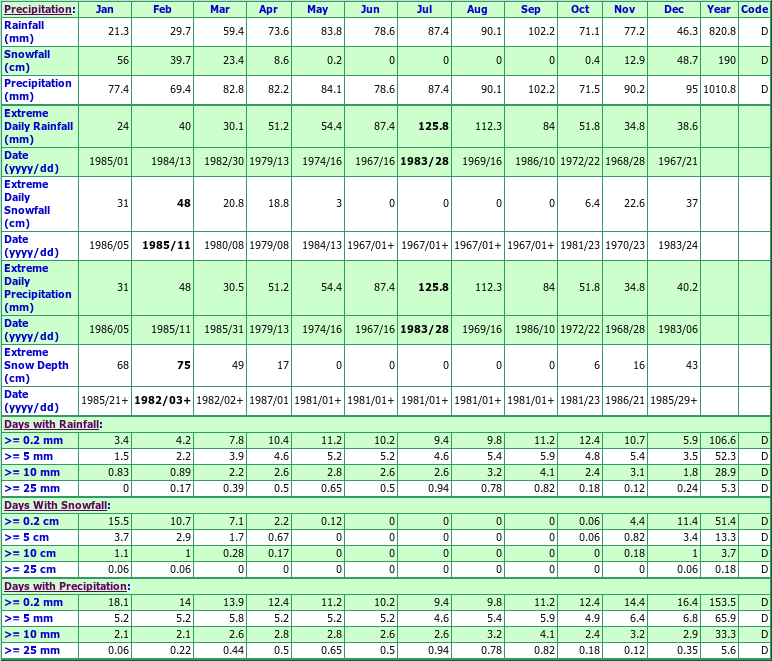Select yearly snowfall total 190
772x661 pixels.
[x=727, y=61]
